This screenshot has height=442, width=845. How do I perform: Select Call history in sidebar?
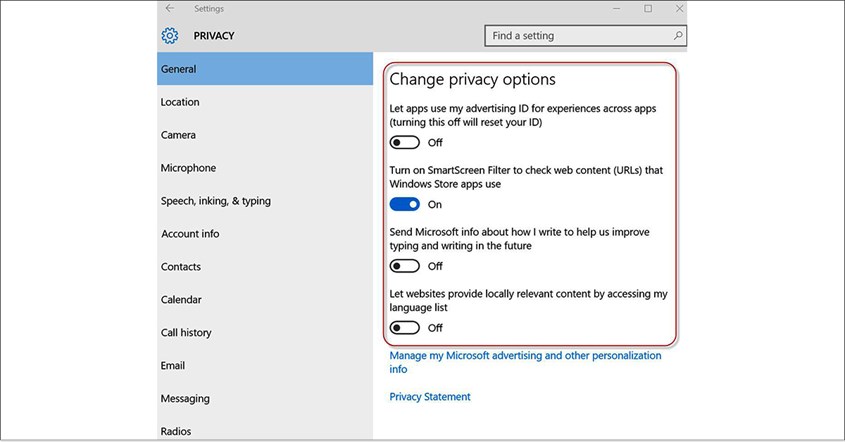coord(186,333)
